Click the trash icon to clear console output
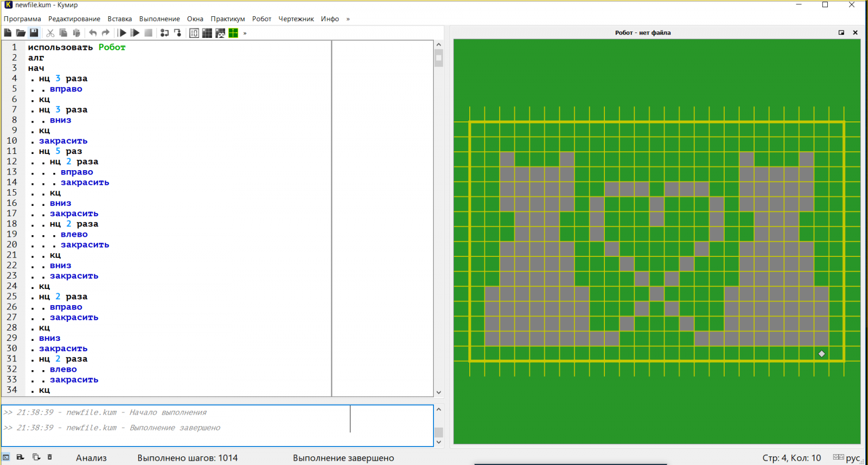The image size is (868, 465). point(49,457)
